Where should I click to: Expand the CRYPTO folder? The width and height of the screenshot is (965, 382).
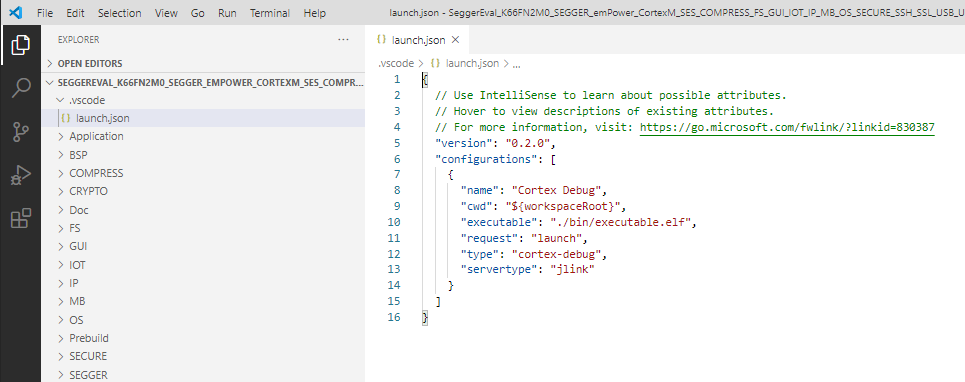coord(203,191)
